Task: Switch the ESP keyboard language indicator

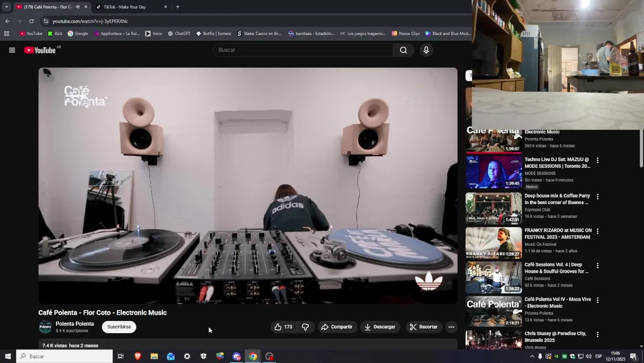Action: tap(598, 356)
